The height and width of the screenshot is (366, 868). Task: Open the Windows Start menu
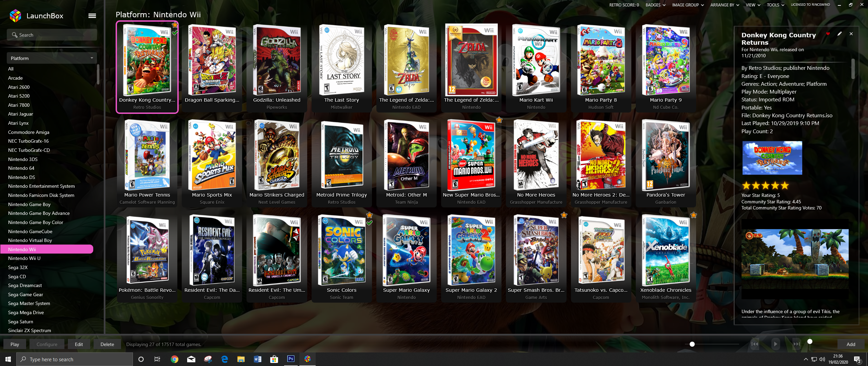(8, 359)
